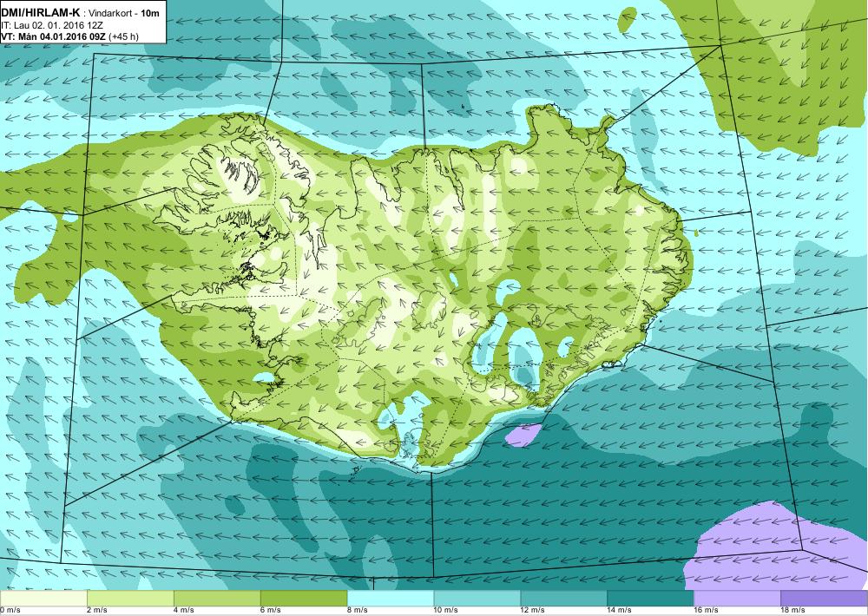Select the light purple 16–18 m/s legend swatch

tap(737, 599)
